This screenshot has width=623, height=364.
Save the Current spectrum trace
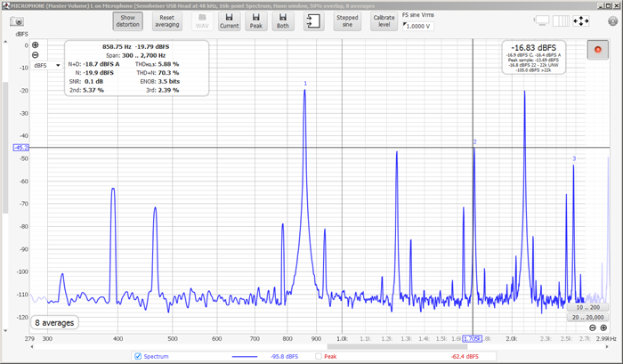(229, 20)
